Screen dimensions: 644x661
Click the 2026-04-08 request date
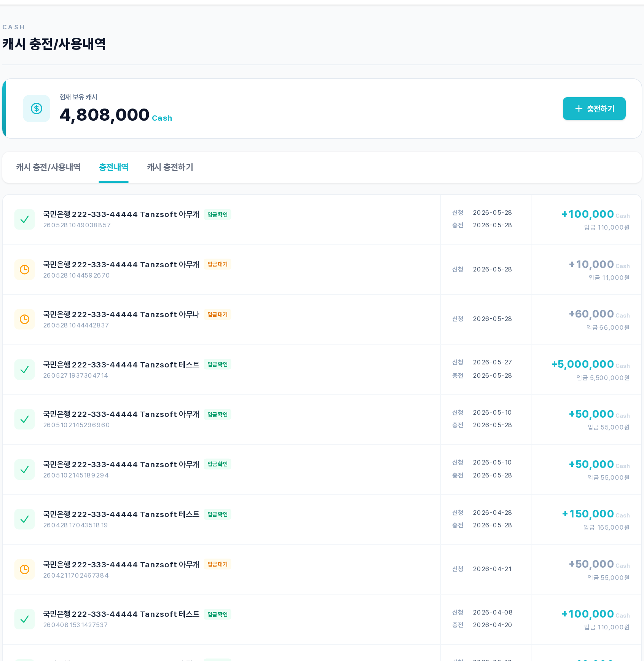tap(493, 612)
